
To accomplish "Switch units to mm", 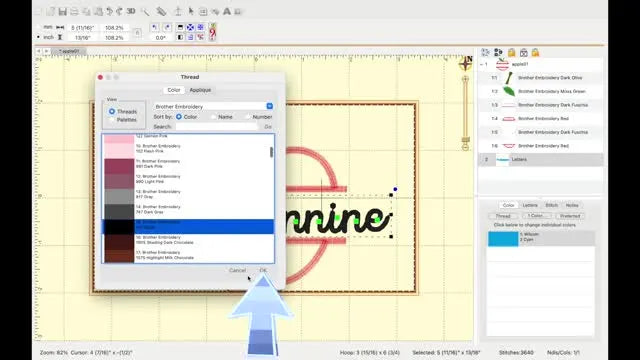I will click(38, 27).
